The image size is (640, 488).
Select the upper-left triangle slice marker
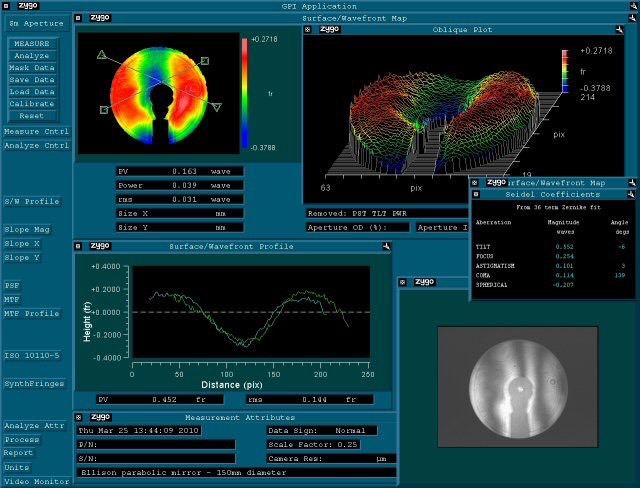point(102,58)
